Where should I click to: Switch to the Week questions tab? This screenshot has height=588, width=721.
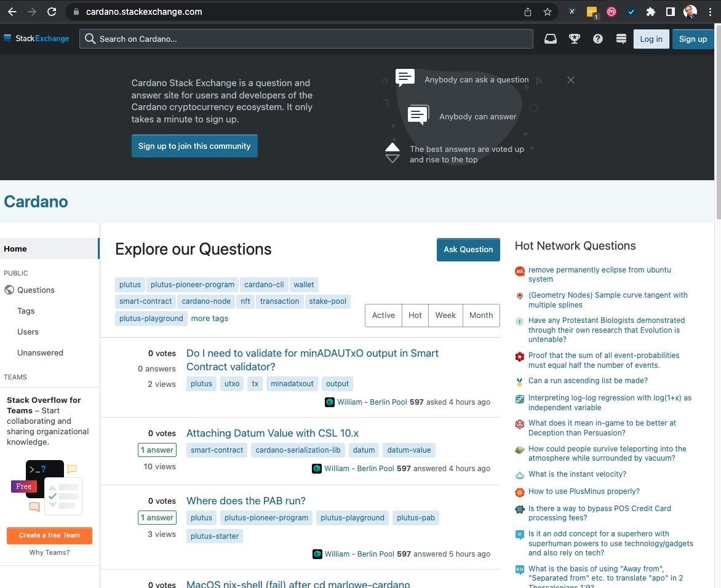click(445, 316)
